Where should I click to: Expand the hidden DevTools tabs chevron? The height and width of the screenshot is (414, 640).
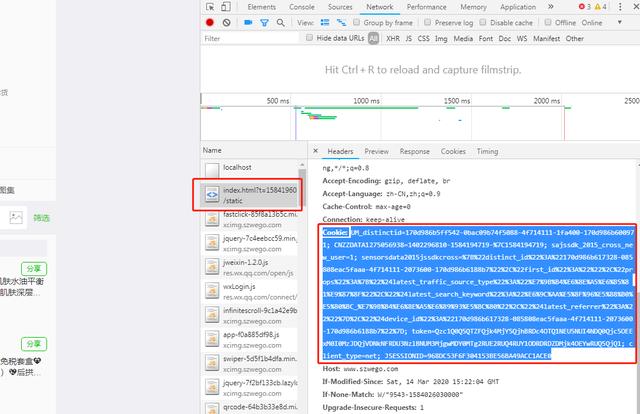point(549,6)
